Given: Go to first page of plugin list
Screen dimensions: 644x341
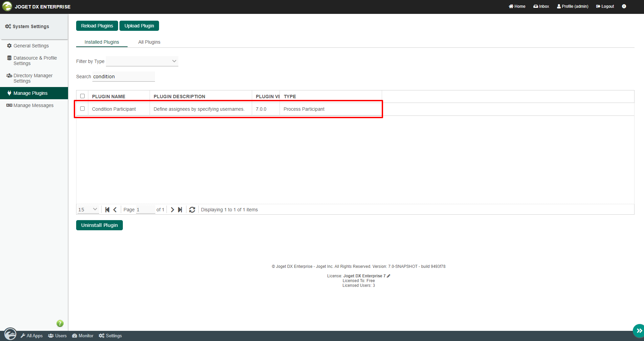Looking at the screenshot, I should (x=107, y=210).
